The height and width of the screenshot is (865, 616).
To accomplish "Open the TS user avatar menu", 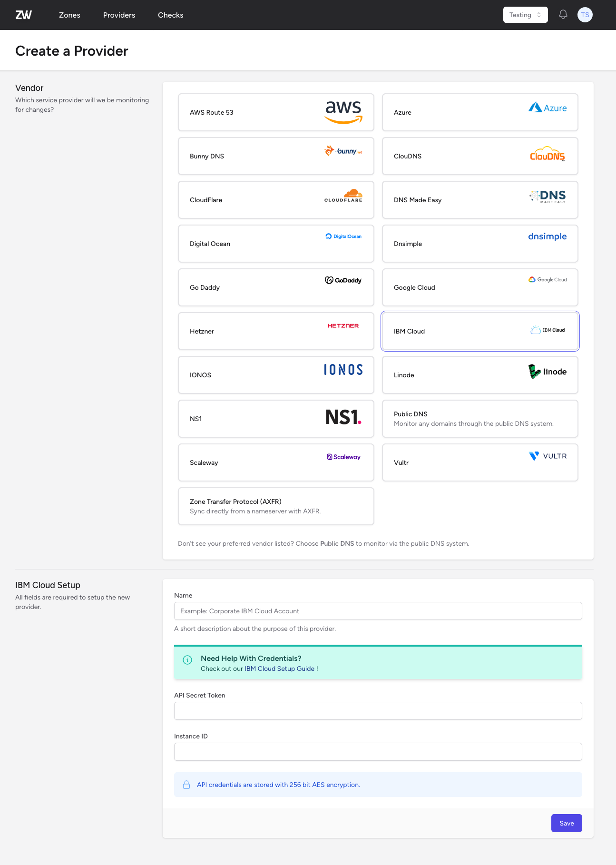I will [x=585, y=15].
